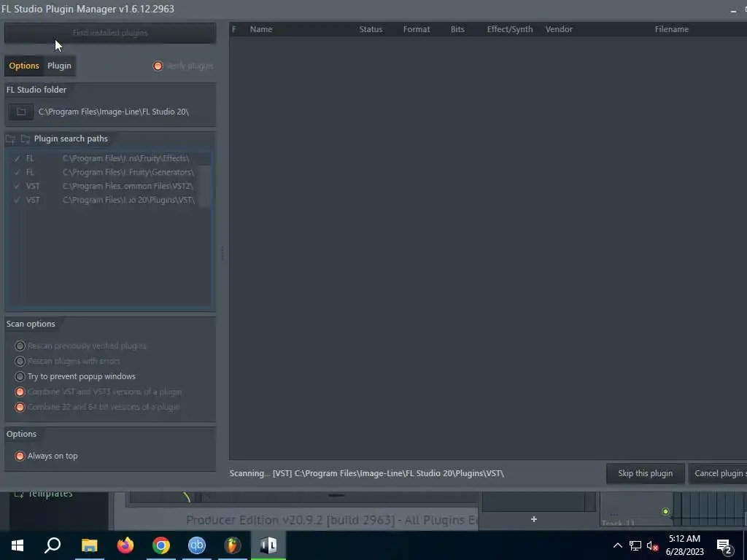The image size is (747, 560).
Task: Sort by the Filename column header
Action: (672, 29)
